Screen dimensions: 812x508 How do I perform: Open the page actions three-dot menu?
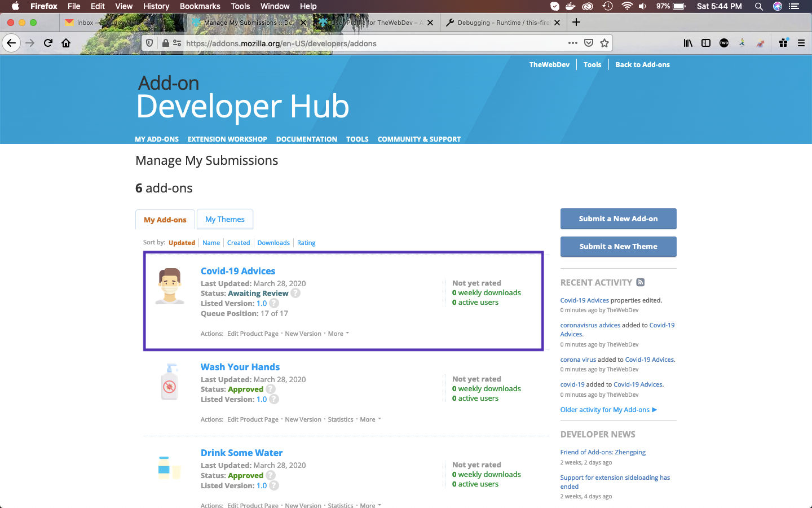(573, 43)
